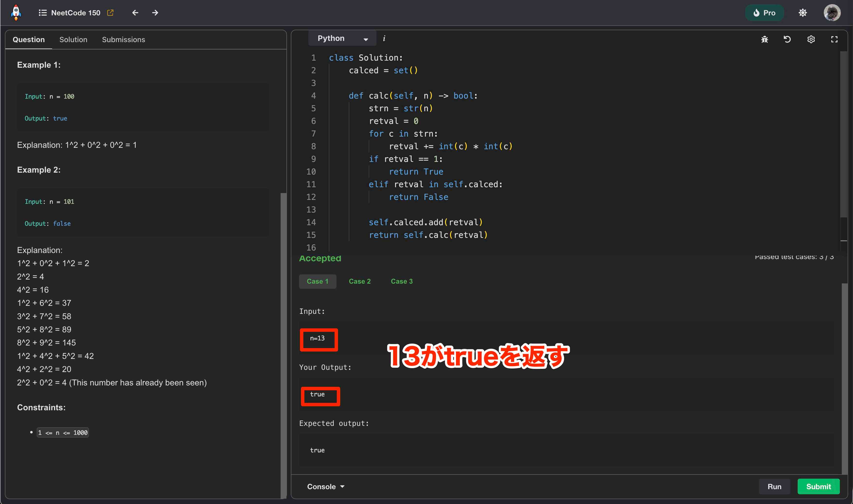Click the debug bug icon in editor toolbar
Screen dimensions: 853x504
coord(764,39)
